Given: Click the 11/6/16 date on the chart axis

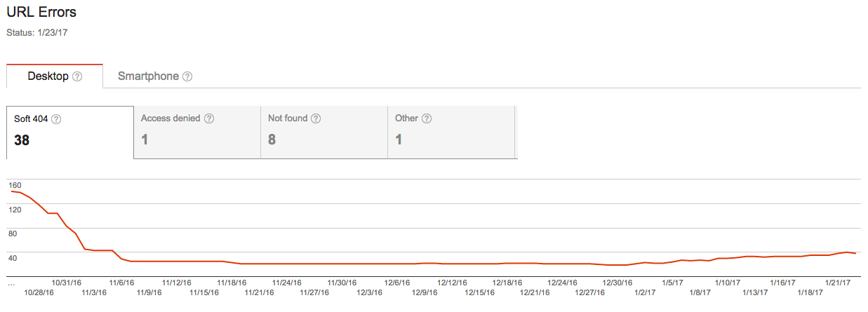Looking at the screenshot, I should pyautogui.click(x=122, y=283).
